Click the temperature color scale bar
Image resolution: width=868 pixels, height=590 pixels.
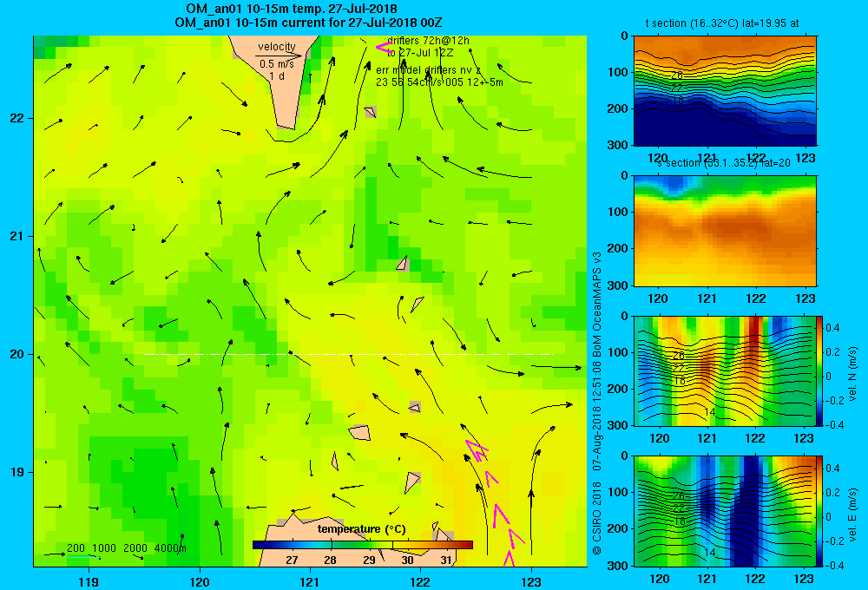click(363, 545)
